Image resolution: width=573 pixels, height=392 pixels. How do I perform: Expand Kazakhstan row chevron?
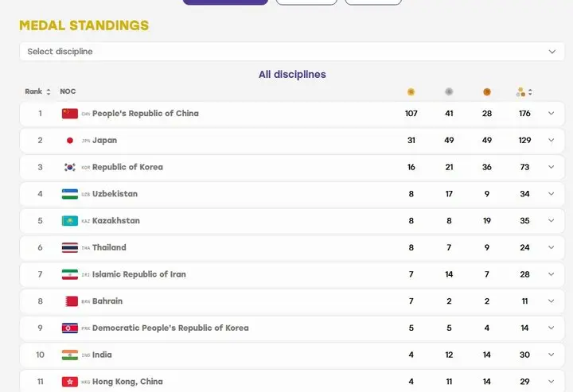pos(551,220)
